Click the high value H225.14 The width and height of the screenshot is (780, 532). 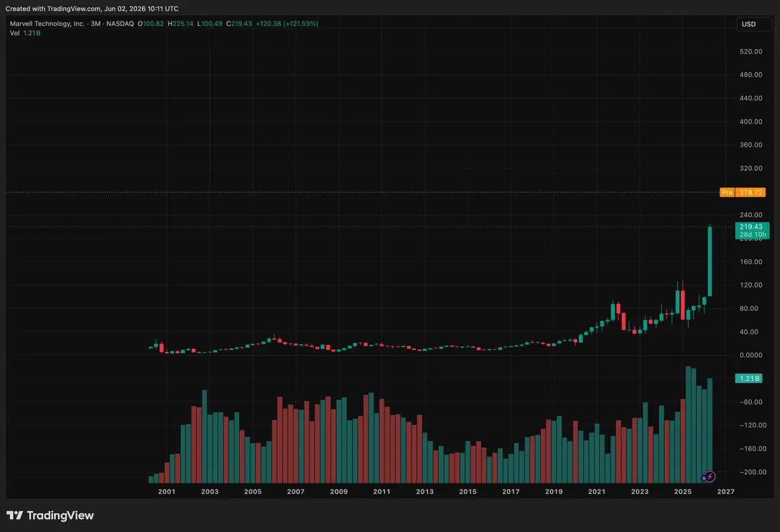(x=180, y=23)
